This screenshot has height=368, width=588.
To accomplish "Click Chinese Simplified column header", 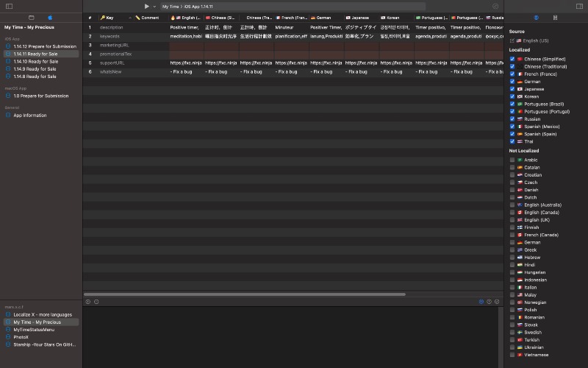I will tap(221, 18).
